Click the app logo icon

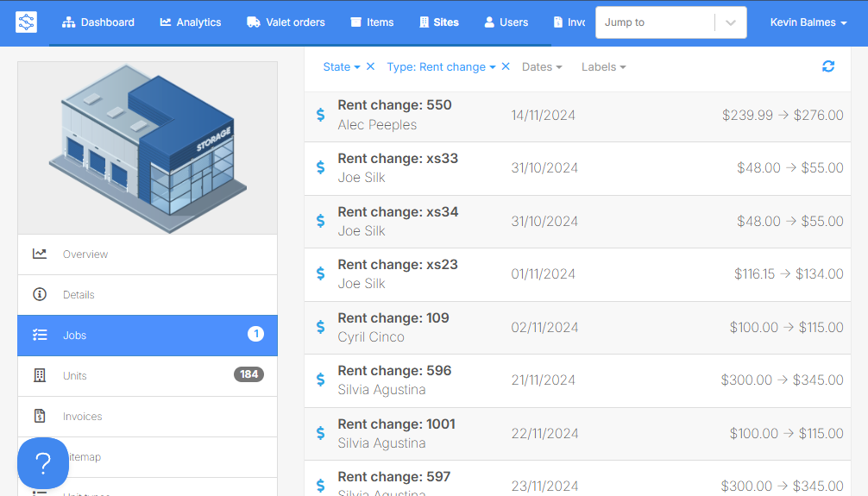26,22
